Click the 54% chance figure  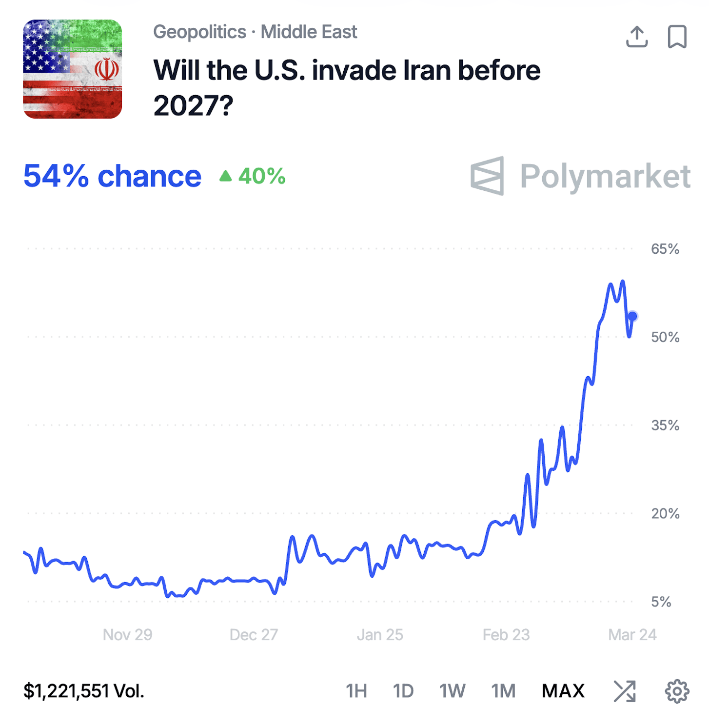coord(112,176)
